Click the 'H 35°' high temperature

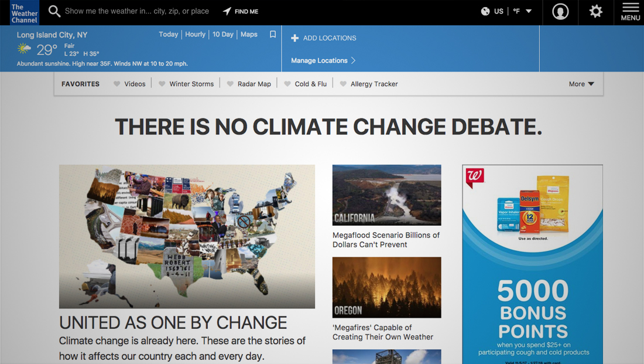pyautogui.click(x=91, y=54)
